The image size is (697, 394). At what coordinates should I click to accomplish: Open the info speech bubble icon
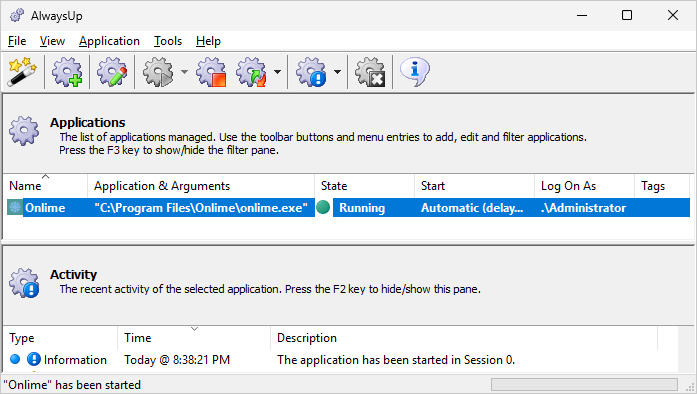click(x=415, y=72)
